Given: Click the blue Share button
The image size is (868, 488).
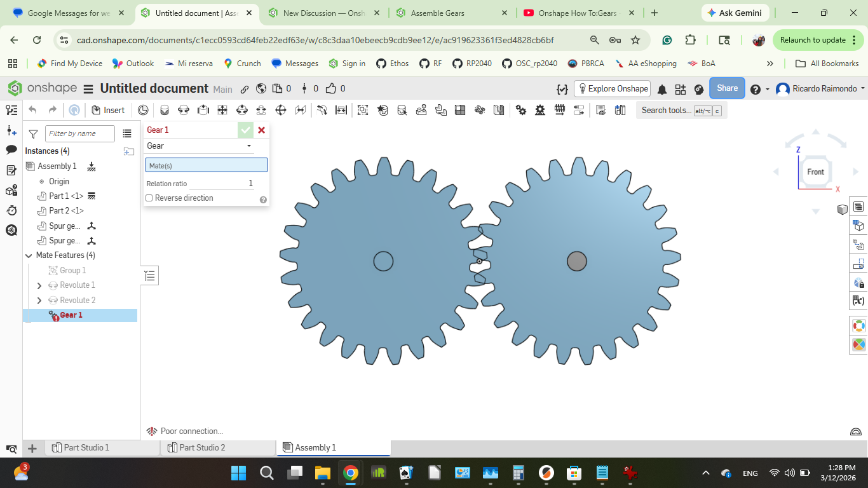Looking at the screenshot, I should pos(727,88).
